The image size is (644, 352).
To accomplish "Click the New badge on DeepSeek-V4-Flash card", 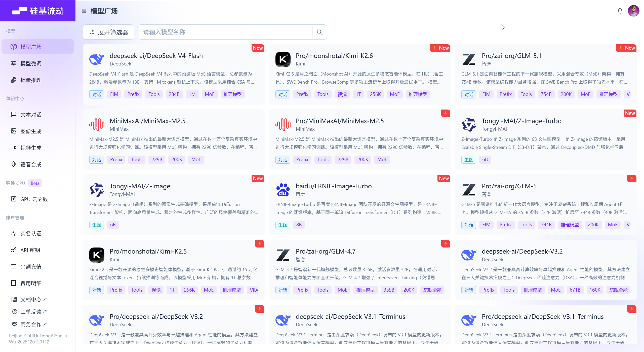I will 258,48.
